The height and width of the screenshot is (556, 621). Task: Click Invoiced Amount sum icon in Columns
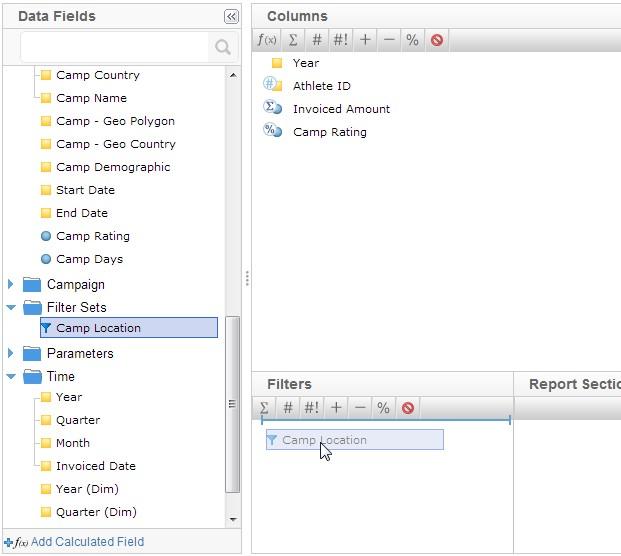(x=272, y=107)
